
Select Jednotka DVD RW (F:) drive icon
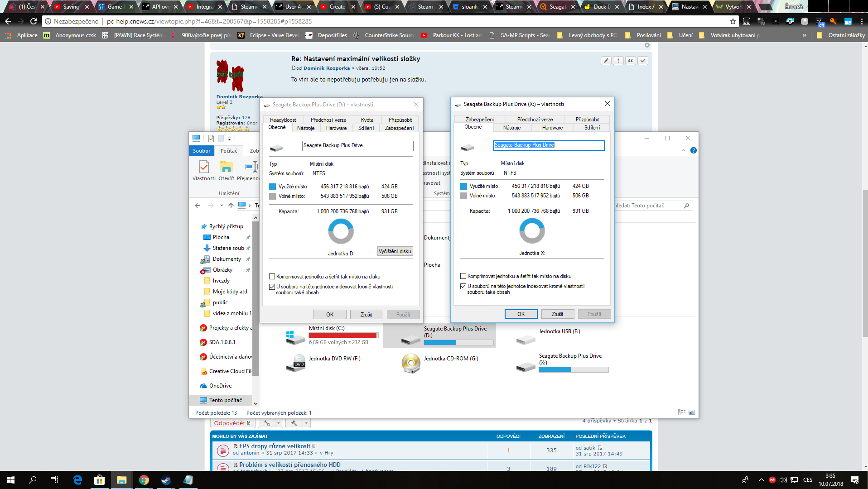[295, 363]
